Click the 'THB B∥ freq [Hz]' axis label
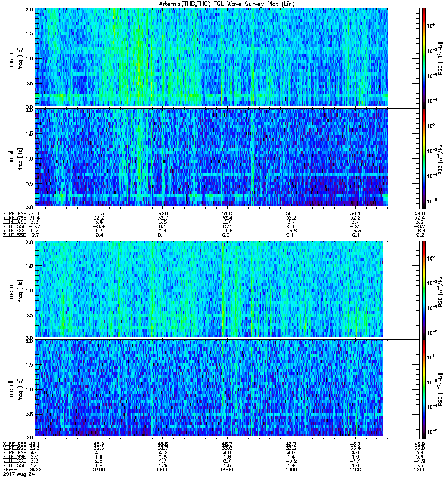Viewport: 448px width, 478px height. pos(16,158)
